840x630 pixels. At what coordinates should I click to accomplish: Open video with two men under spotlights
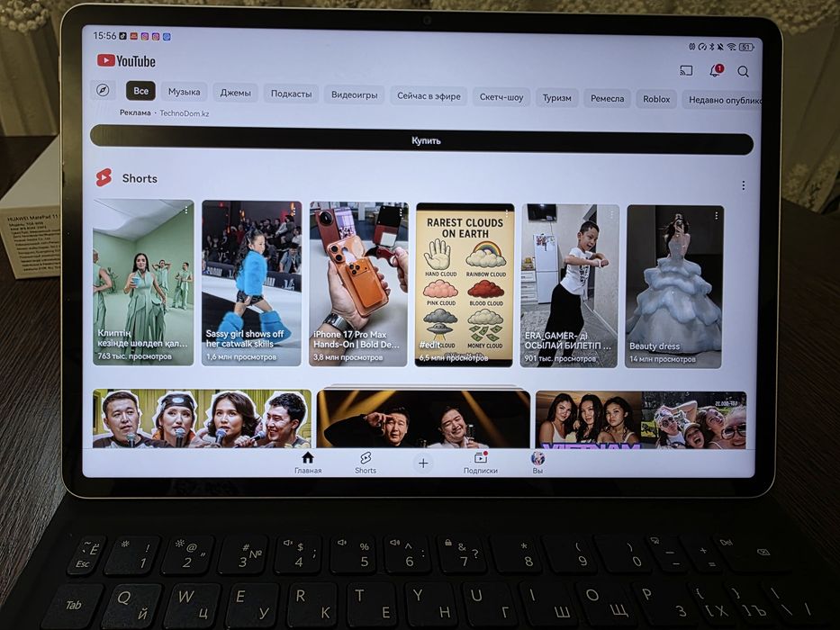pos(423,418)
